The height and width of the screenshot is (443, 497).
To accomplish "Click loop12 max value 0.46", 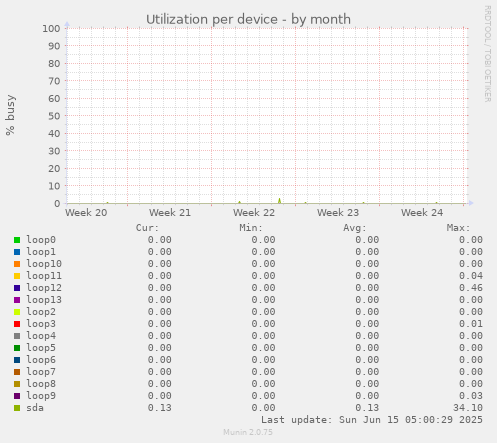I will [471, 288].
